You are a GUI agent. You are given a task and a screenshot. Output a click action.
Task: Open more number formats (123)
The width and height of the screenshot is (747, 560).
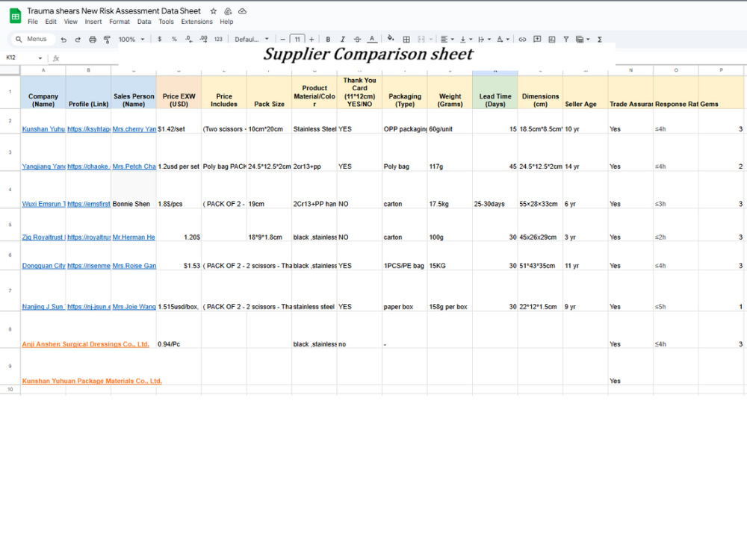tap(218, 40)
